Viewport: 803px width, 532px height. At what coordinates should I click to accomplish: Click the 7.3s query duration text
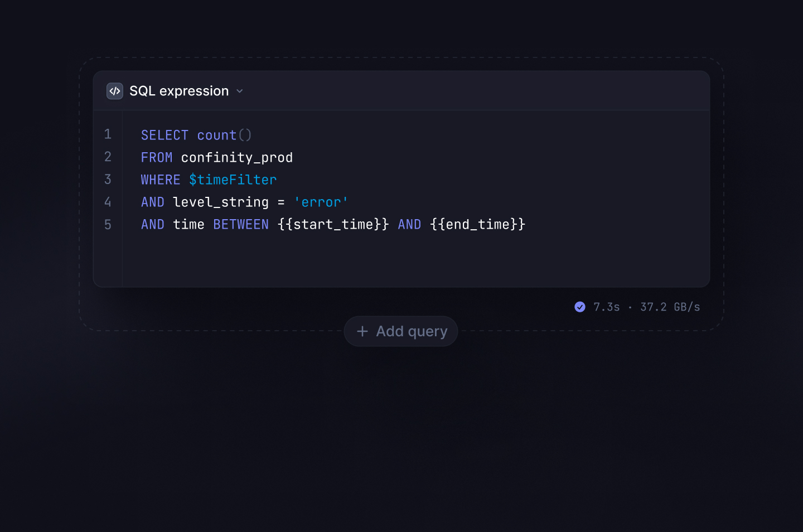pyautogui.click(x=606, y=307)
